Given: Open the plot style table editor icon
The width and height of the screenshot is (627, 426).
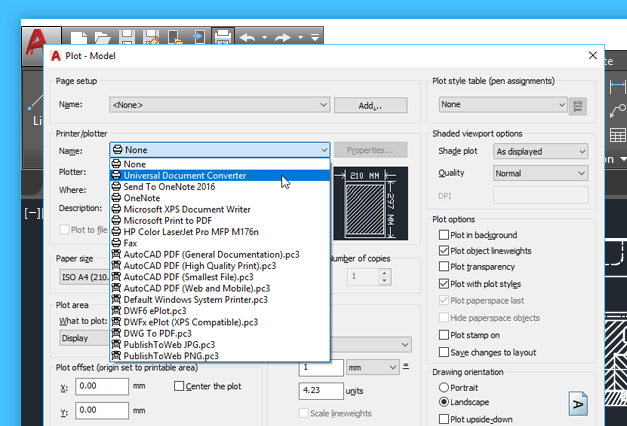Looking at the screenshot, I should point(579,105).
